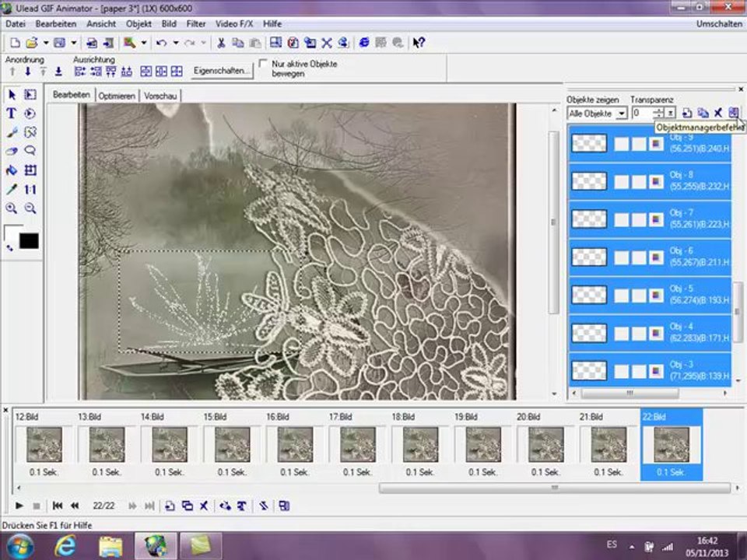This screenshot has width=747, height=560.
Task: Enable 'Nur aktive Objekte bewegen' checkbox
Action: [262, 63]
